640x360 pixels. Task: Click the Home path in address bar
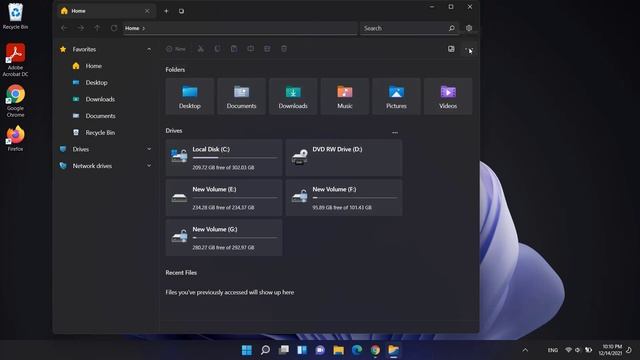[x=132, y=28]
